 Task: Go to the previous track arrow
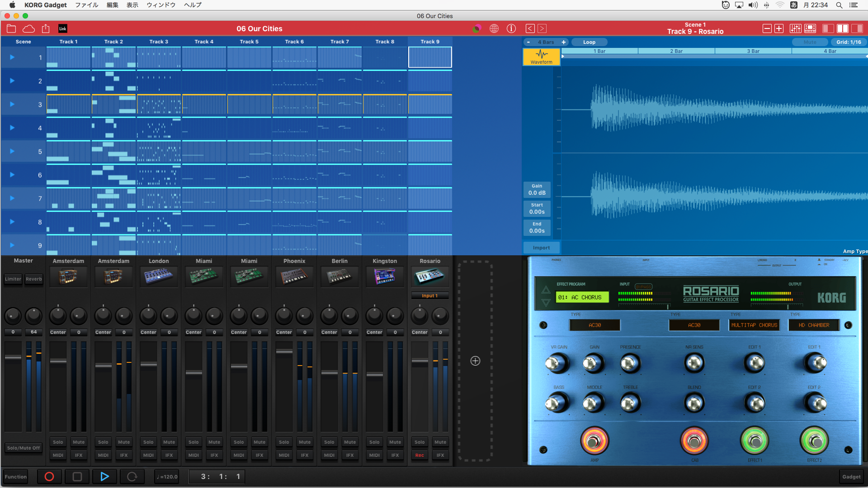[x=530, y=28]
